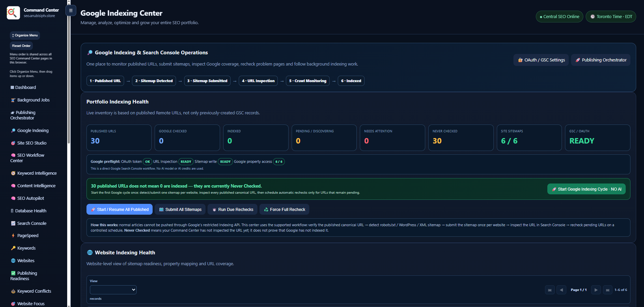Click the recycle icon on Force Full Recheck
The image size is (644, 307).
pos(266,210)
